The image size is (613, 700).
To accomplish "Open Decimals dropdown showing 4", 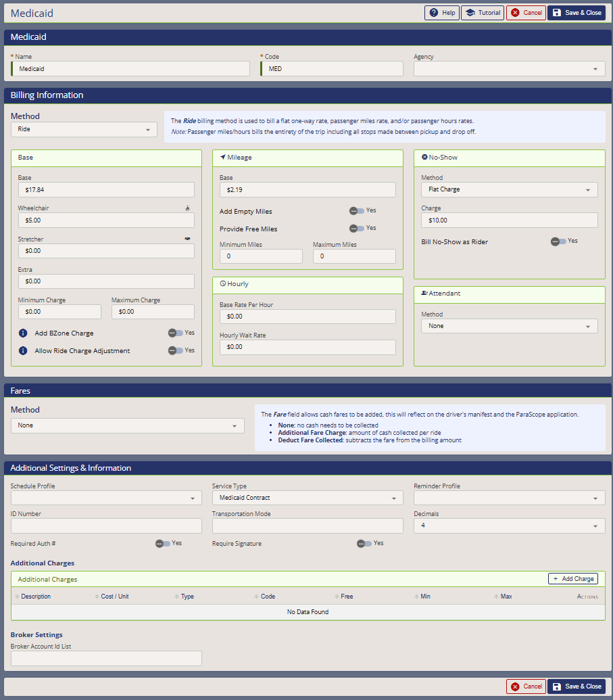I will coord(509,526).
